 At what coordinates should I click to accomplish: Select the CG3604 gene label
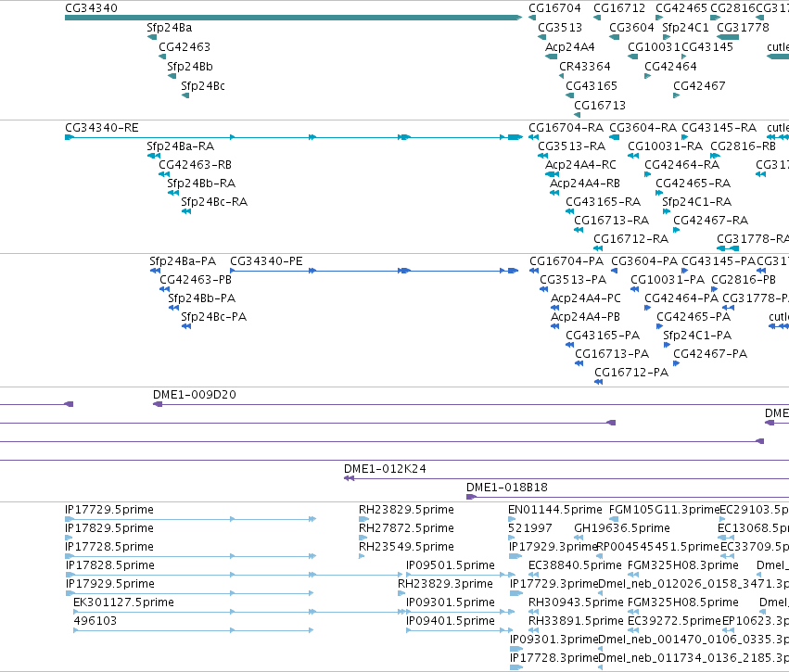(631, 28)
